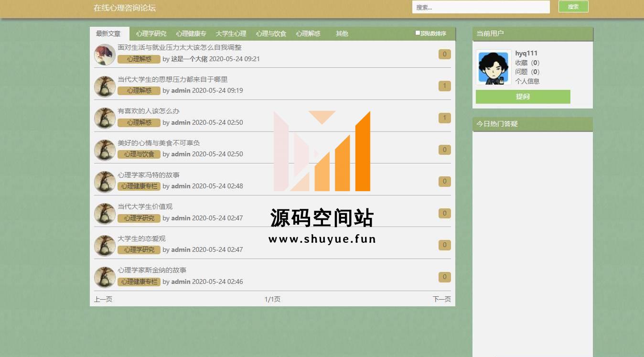Viewport: 644px width, 357px height.
Task: Open the 心理健康专 tab
Action: [x=191, y=33]
